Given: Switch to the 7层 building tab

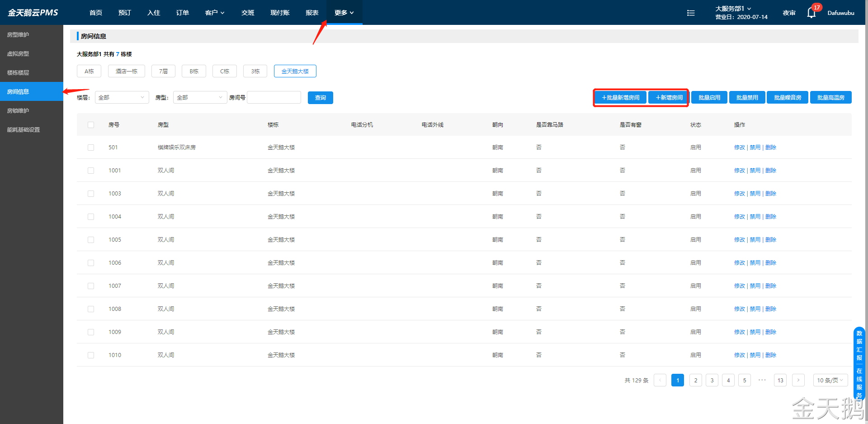Looking at the screenshot, I should coord(163,71).
